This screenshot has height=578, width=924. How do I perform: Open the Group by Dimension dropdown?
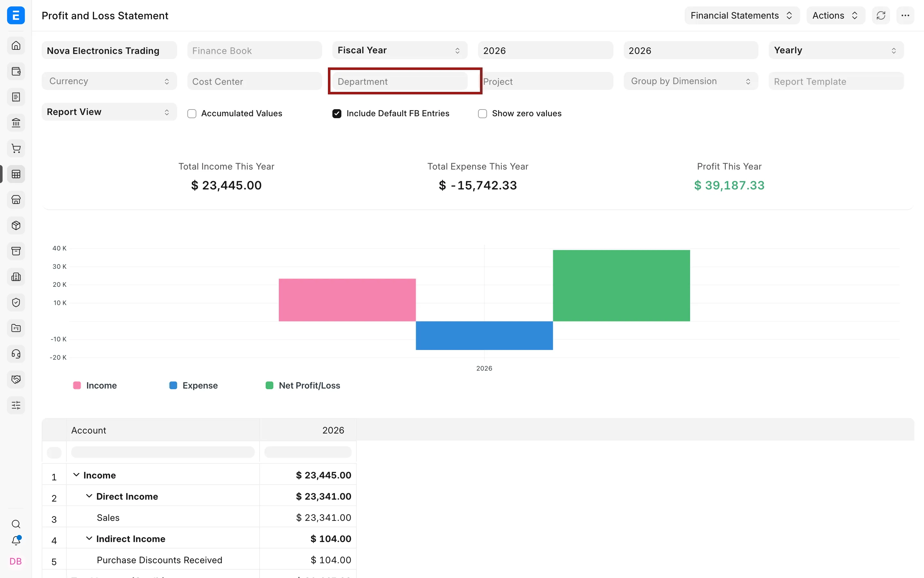point(691,81)
